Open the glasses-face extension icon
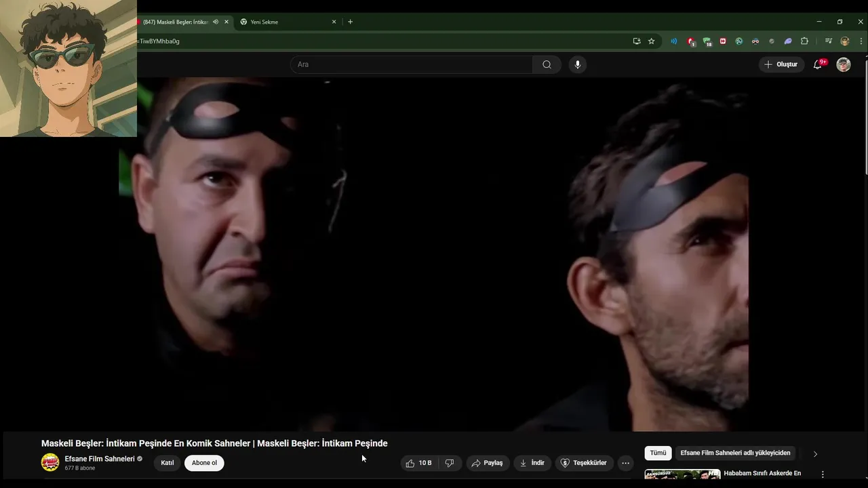This screenshot has height=488, width=868. [755, 41]
